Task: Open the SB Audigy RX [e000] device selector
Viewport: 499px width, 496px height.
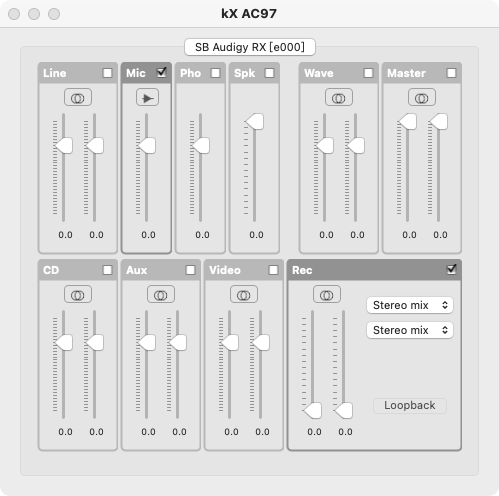Action: [250, 47]
